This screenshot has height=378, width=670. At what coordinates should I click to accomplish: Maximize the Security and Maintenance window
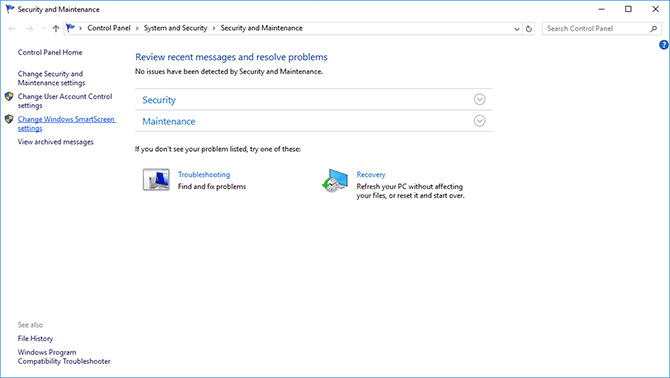628,9
